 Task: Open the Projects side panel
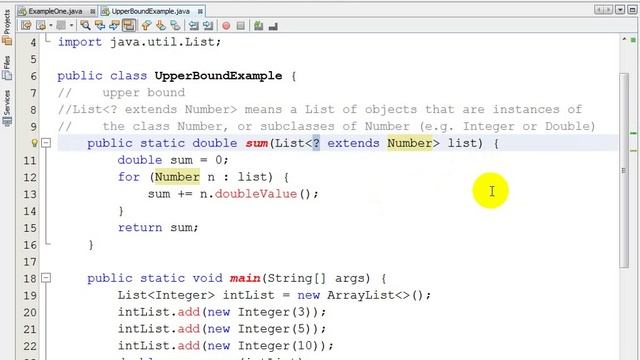tap(7, 27)
